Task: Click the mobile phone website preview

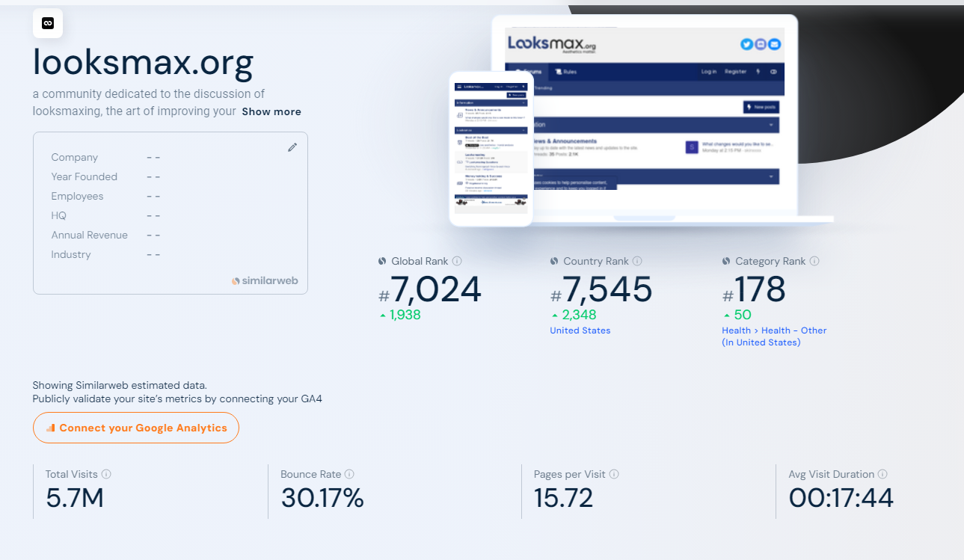Action: tap(491, 148)
